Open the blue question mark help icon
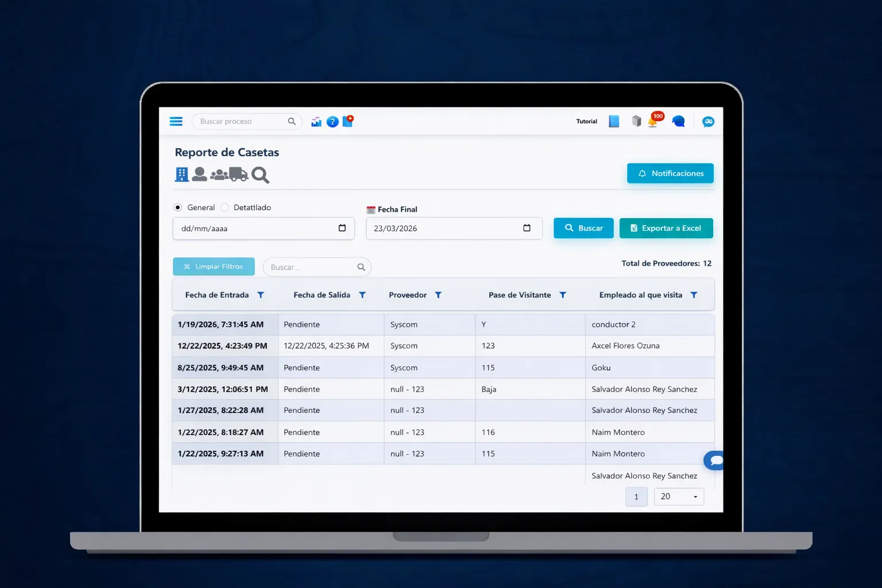The height and width of the screenshot is (588, 882). (332, 122)
